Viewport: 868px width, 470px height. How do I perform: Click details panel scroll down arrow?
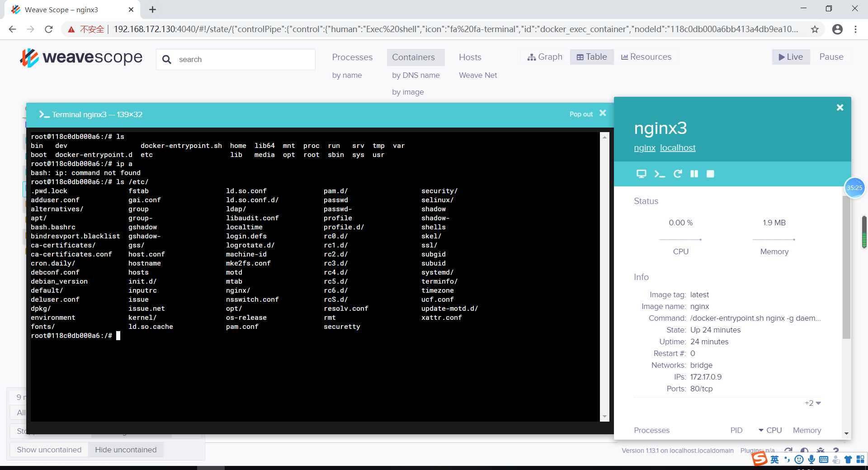(846, 434)
